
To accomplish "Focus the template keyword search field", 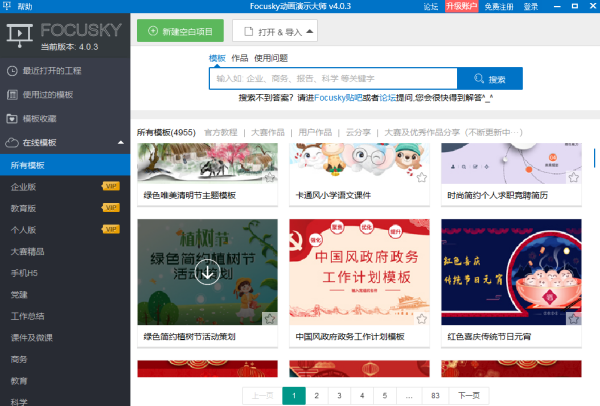I will [333, 78].
